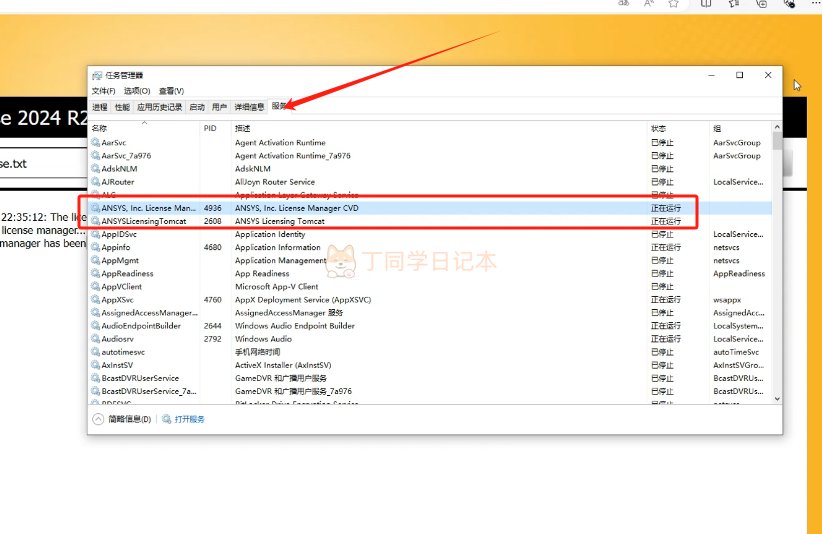Select the AudioEndpointBuilder service row
This screenshot has width=822, height=534.
(x=141, y=326)
